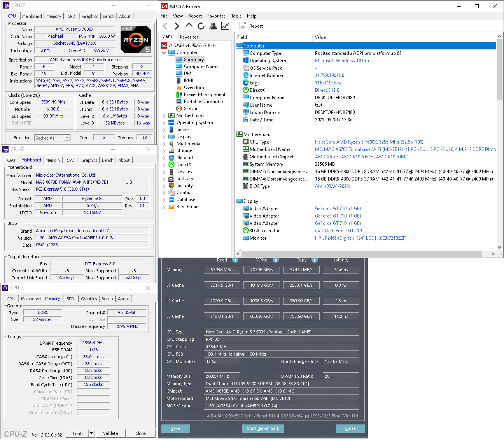Viewport: 504px width, 440px height.
Task: Click the Validate button in CPU-Z
Action: point(110,433)
